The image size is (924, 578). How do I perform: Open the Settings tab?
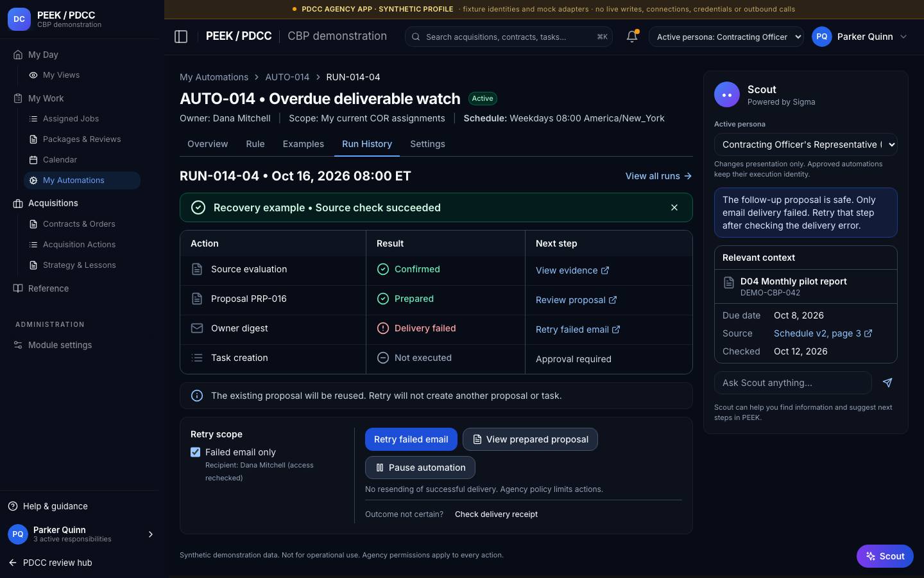427,144
